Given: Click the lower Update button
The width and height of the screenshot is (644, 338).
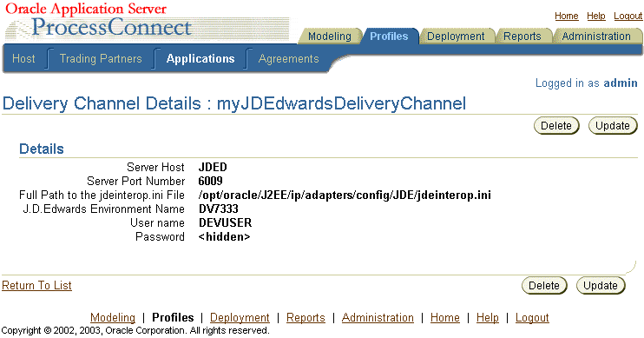Looking at the screenshot, I should [x=600, y=286].
